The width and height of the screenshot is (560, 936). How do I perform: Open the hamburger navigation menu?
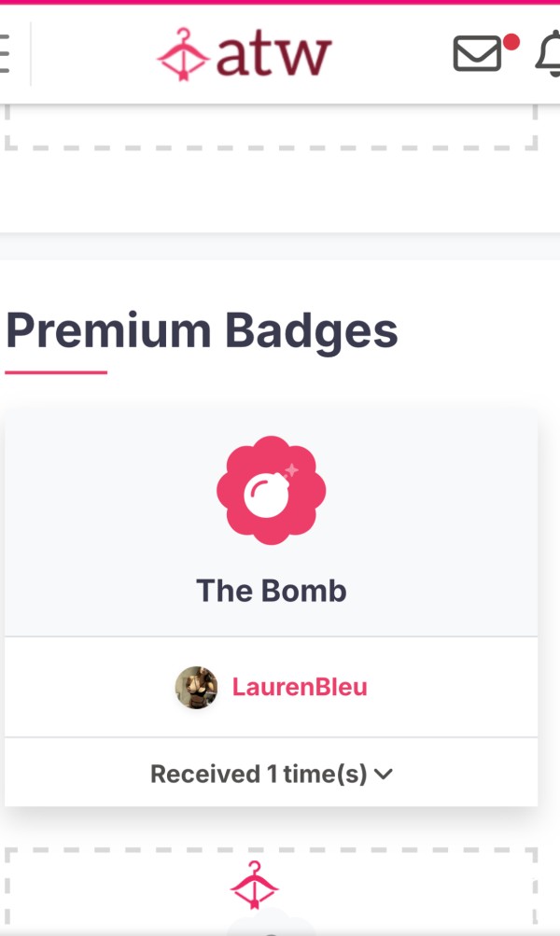(4, 54)
